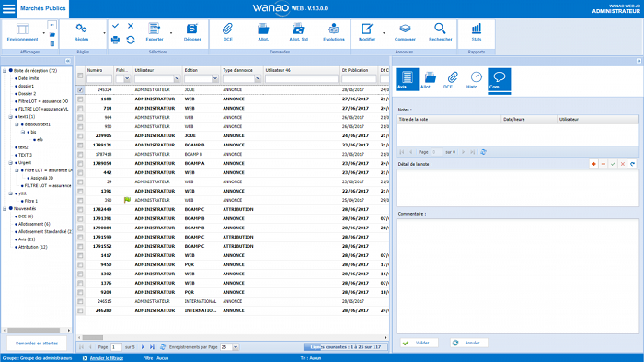Refresh the selection with circular arrows icon
The image size is (644, 362).
tap(131, 40)
